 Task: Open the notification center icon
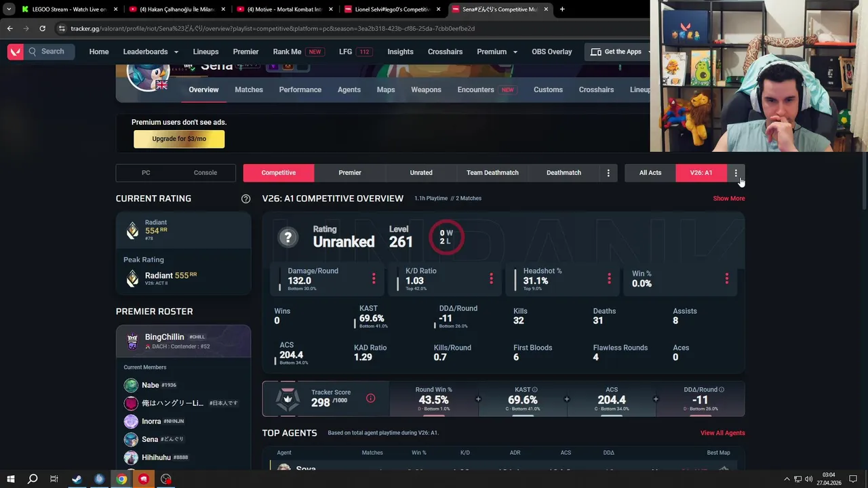point(853,479)
